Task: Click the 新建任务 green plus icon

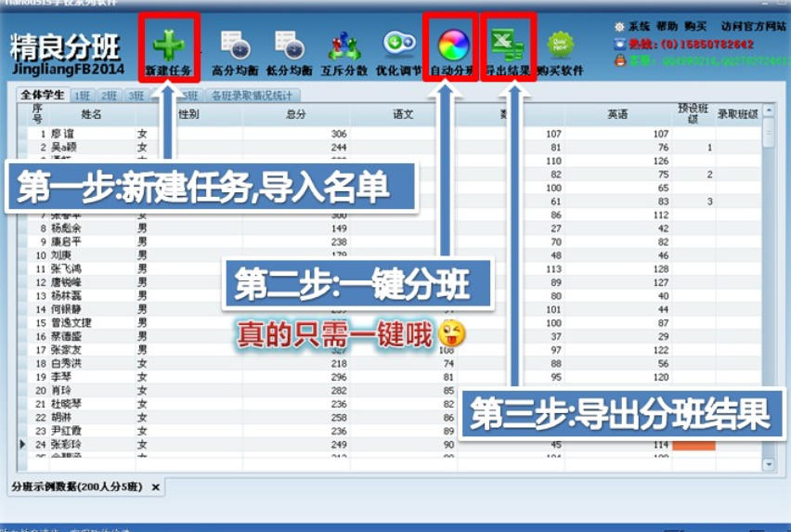Action: coord(168,45)
